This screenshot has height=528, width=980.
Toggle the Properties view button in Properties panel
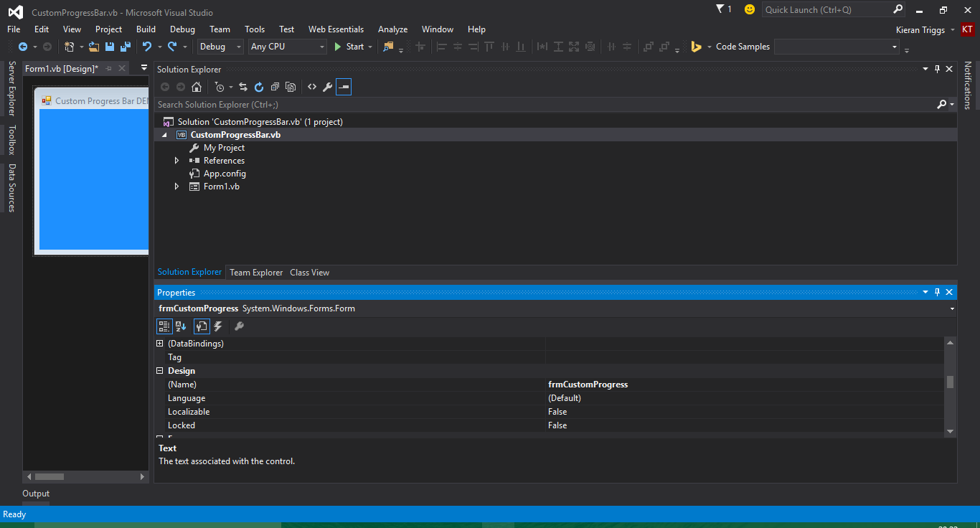click(x=202, y=326)
